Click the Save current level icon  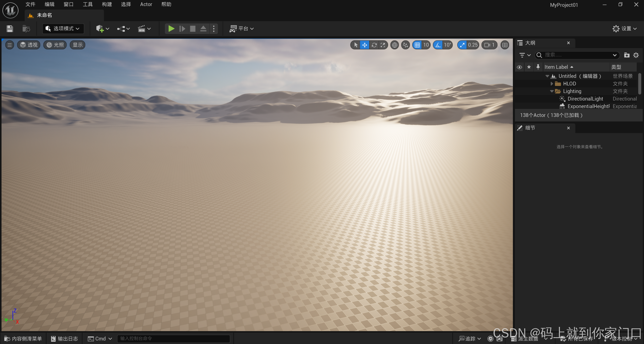pos(10,29)
